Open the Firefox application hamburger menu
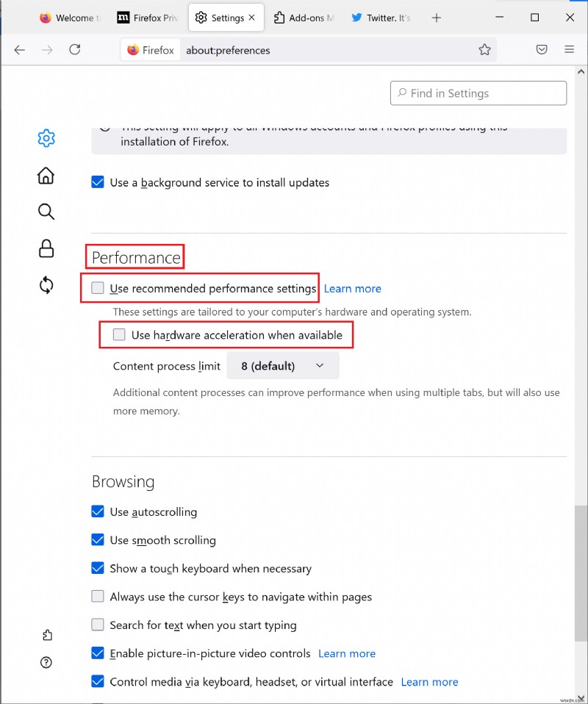This screenshot has width=588, height=704. (x=569, y=50)
